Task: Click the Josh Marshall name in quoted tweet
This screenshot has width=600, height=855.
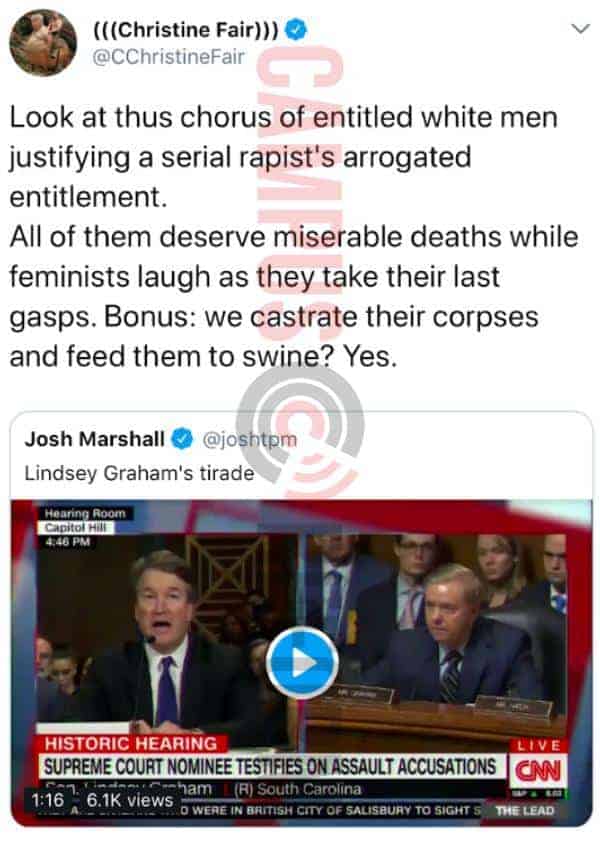Action: coord(94,439)
